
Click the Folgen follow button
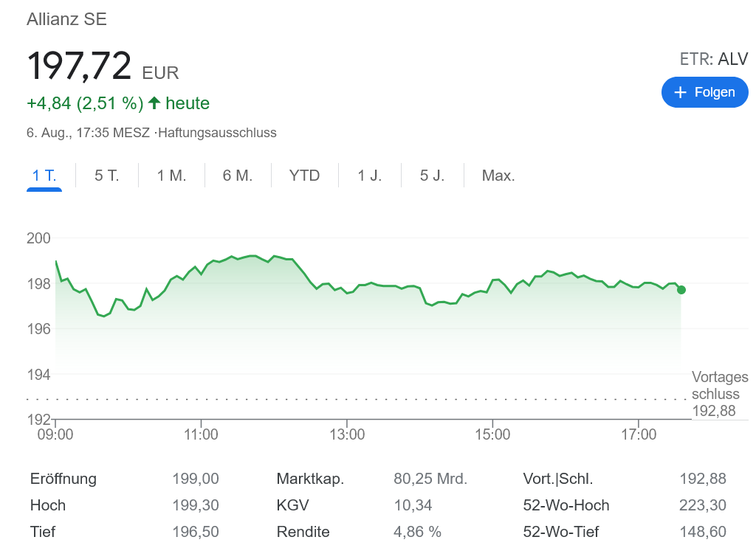[704, 92]
